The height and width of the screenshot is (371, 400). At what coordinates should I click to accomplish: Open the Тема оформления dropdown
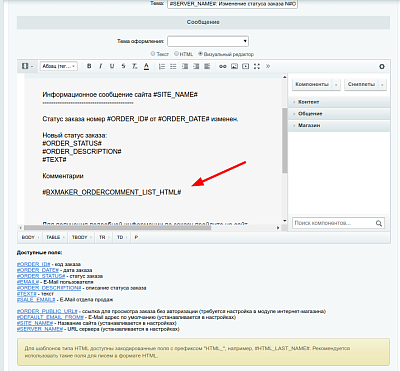[208, 41]
